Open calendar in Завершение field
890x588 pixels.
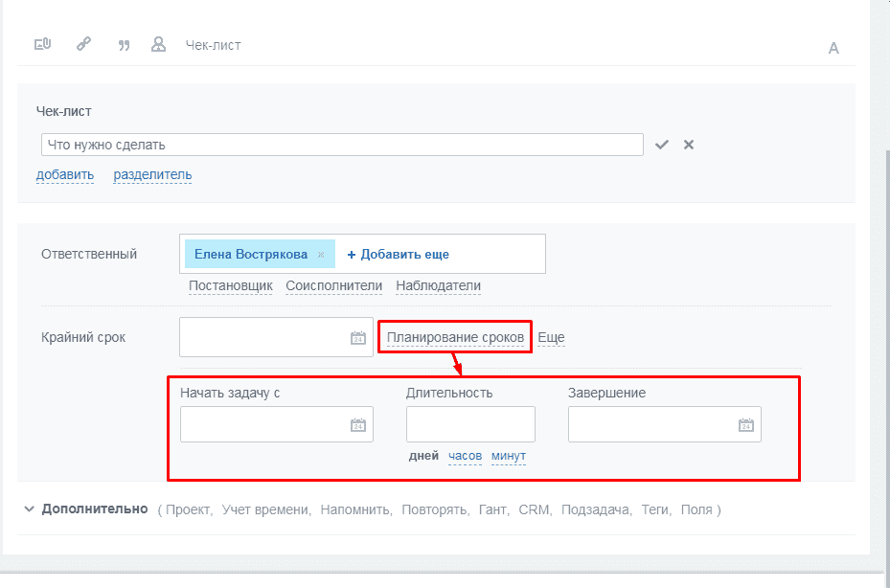pos(745,425)
